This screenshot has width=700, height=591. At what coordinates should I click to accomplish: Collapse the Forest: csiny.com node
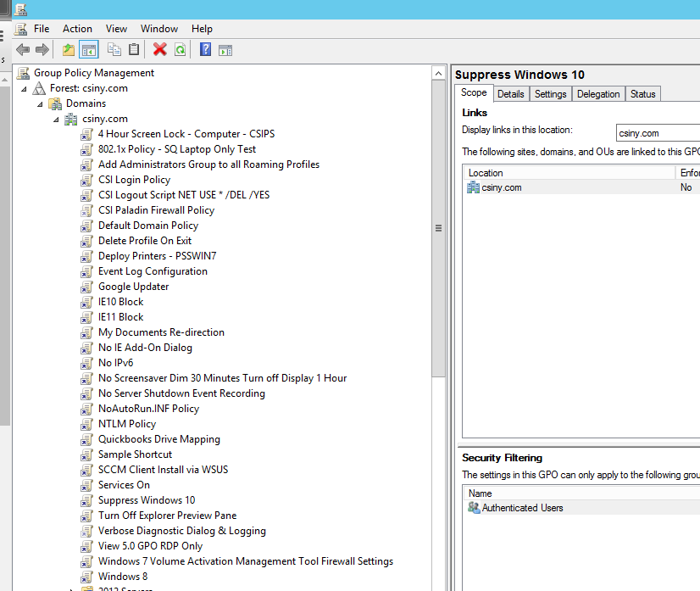tap(24, 89)
